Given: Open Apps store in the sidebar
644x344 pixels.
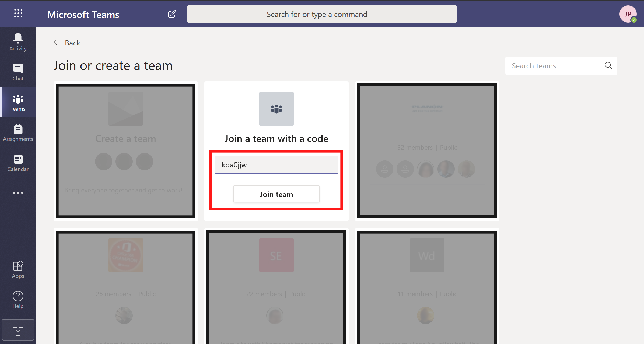Looking at the screenshot, I should (x=18, y=270).
